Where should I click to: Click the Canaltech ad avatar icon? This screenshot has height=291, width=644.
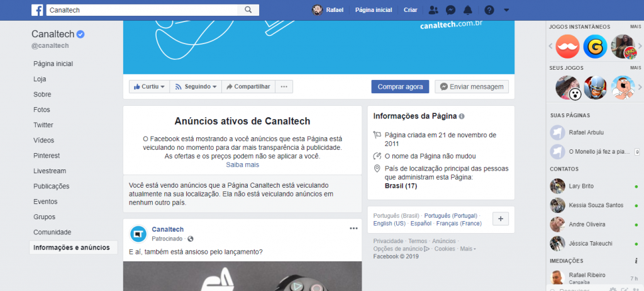click(138, 234)
